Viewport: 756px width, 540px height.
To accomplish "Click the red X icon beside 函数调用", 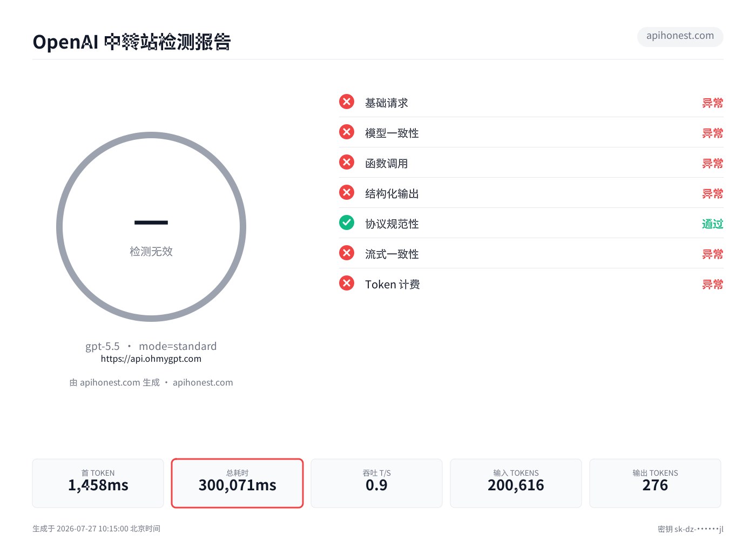I will [x=347, y=162].
